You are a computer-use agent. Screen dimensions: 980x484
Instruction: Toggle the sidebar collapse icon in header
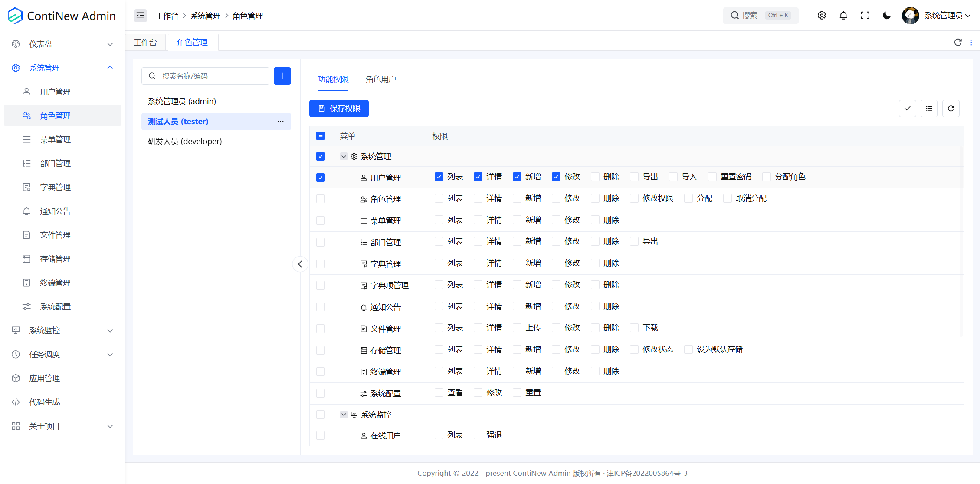[x=140, y=16]
